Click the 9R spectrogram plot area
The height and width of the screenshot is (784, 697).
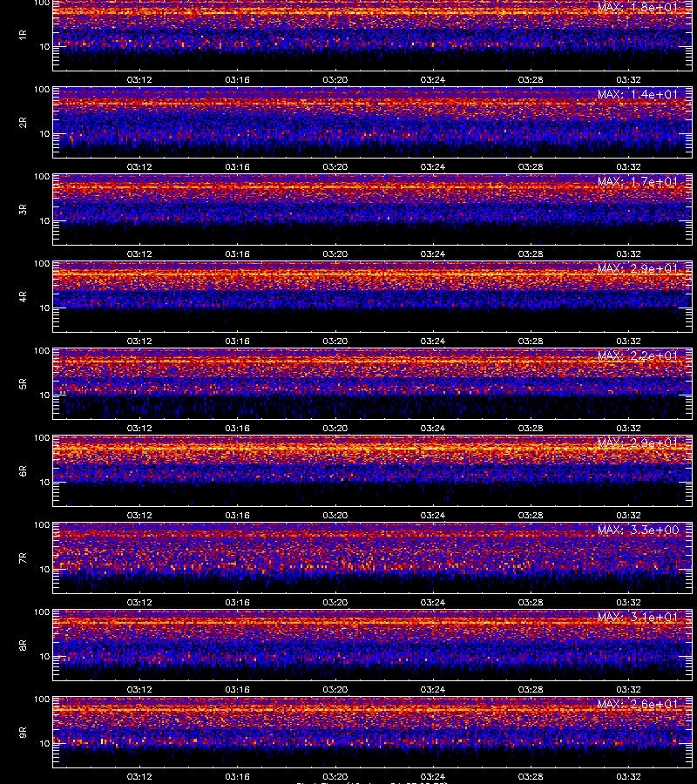coord(373,733)
